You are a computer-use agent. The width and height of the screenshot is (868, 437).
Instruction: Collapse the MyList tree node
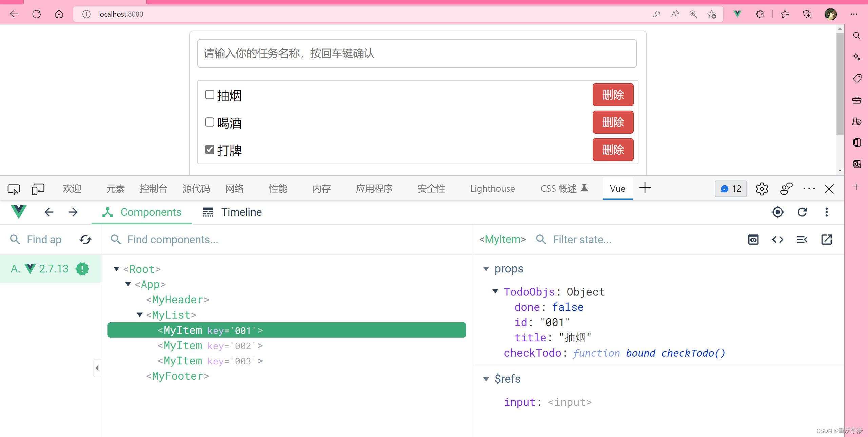[x=139, y=315]
